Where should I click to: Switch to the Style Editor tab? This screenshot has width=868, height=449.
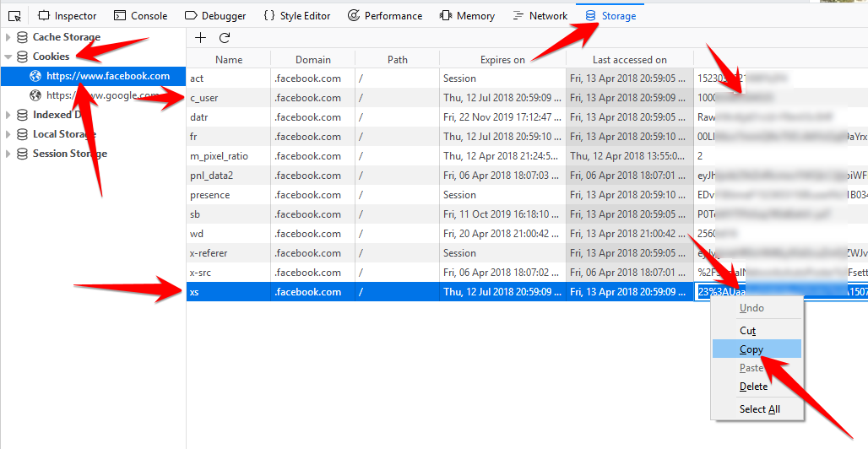coord(297,16)
